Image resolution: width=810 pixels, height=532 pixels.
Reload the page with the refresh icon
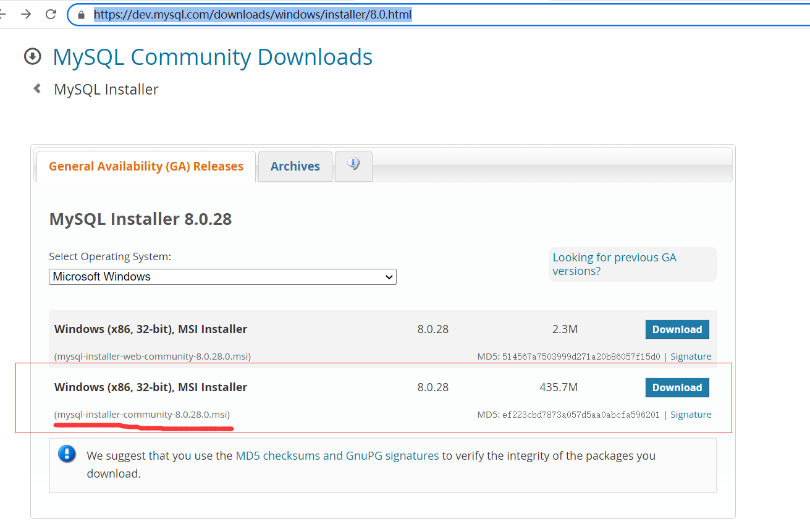(51, 14)
